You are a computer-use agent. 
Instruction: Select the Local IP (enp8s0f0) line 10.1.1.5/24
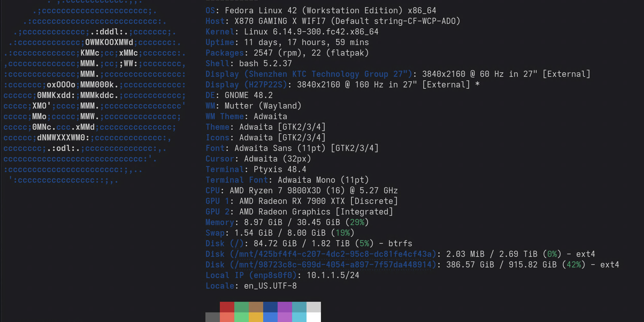[x=282, y=276]
